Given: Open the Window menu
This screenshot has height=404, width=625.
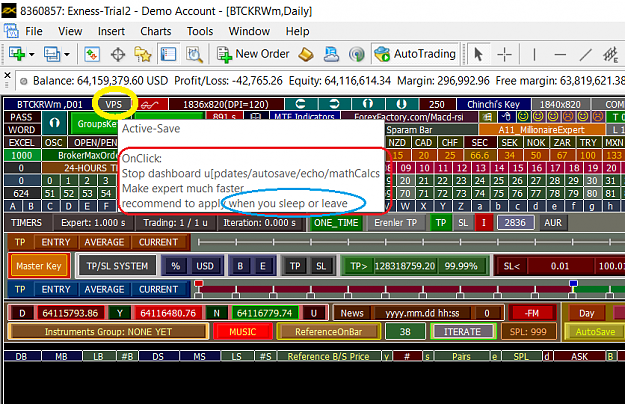Looking at the screenshot, I should click(249, 31).
